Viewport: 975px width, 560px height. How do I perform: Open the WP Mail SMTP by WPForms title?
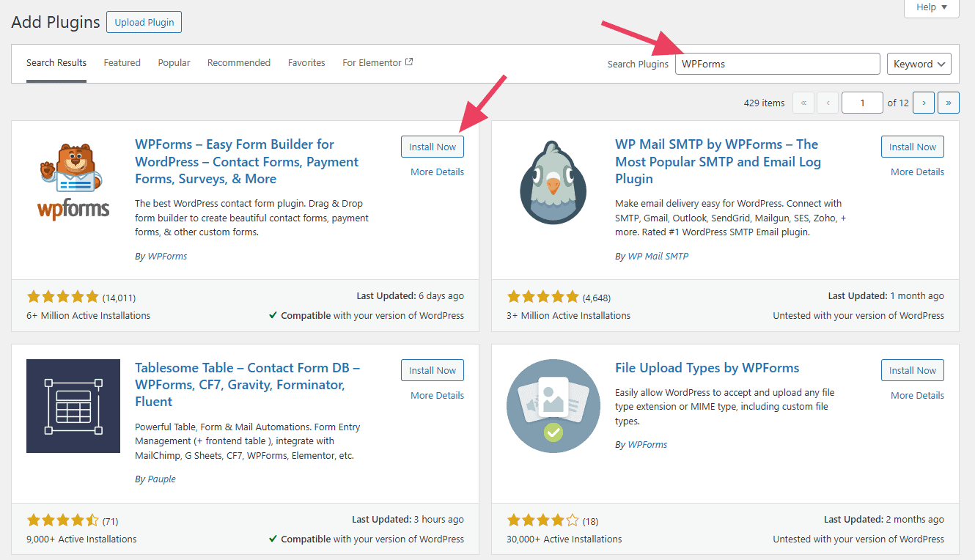pyautogui.click(x=718, y=161)
